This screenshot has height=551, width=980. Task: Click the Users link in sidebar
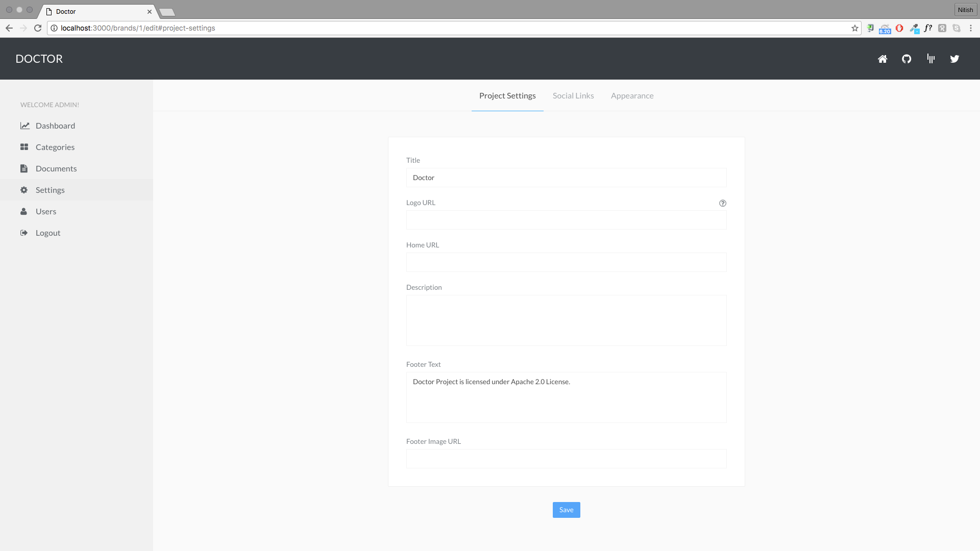[46, 211]
